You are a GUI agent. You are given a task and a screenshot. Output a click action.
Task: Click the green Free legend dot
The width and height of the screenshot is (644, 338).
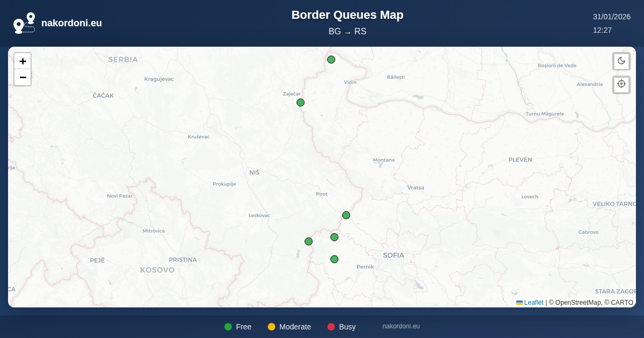coord(228,327)
